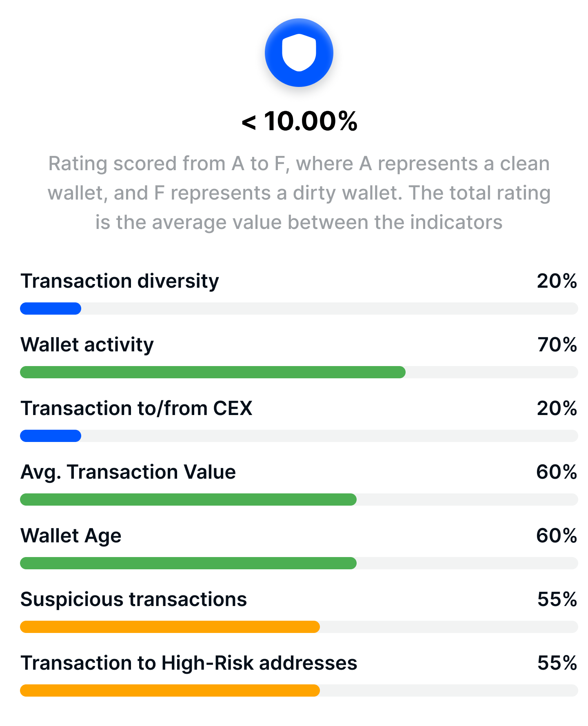Click the Transaction diversity label

point(120,281)
